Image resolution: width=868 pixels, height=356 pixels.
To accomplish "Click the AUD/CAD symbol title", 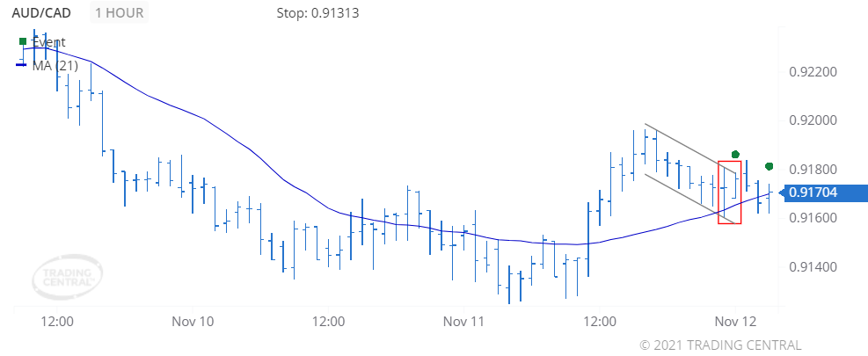I will pos(41,13).
